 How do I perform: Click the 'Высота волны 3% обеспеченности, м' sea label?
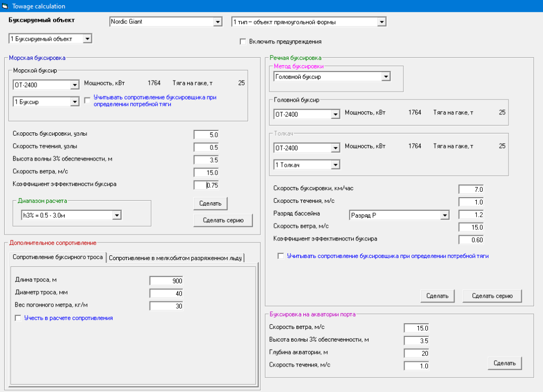click(63, 159)
